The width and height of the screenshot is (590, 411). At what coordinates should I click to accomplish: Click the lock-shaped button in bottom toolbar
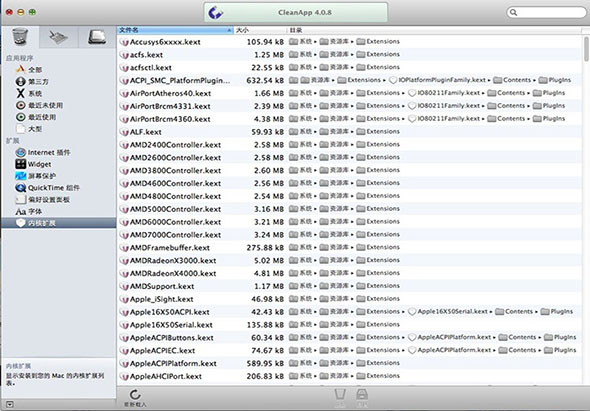(362, 397)
